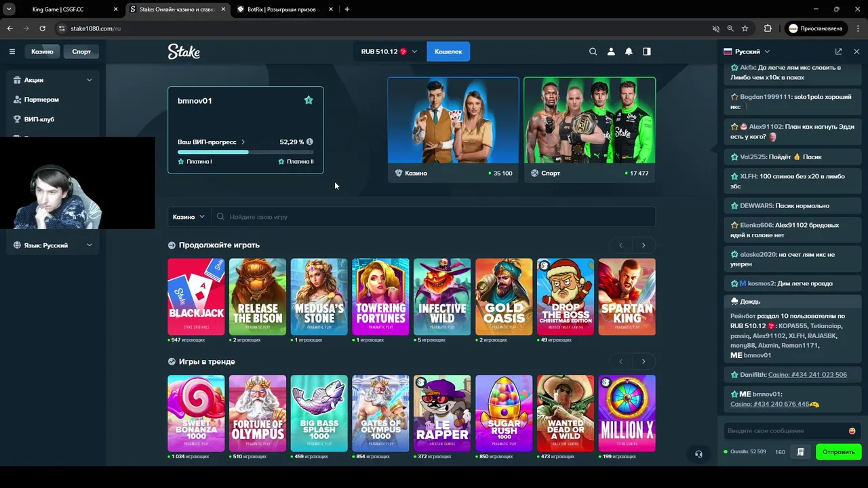Open the Спорт banner card
The height and width of the screenshot is (488, 868).
coord(589,130)
